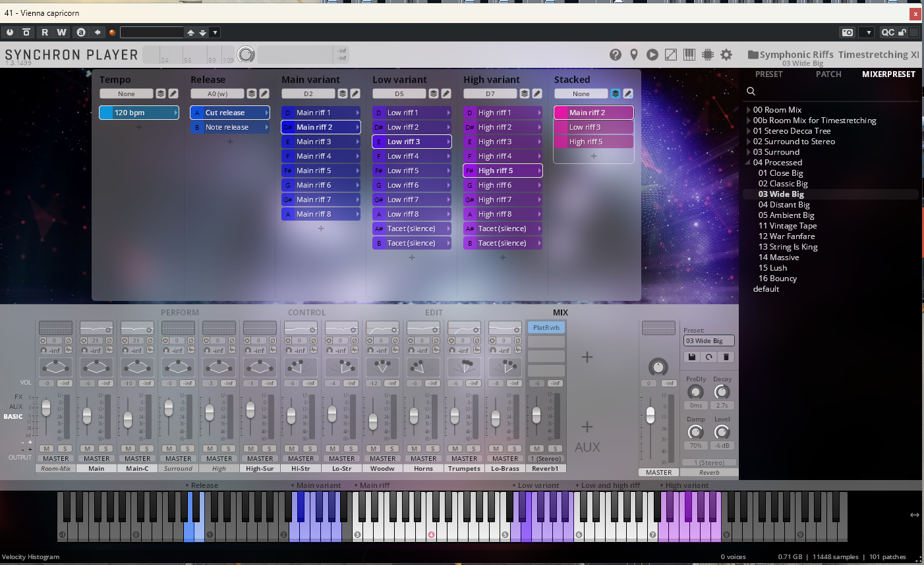Click the Preset name field 03 Wide Big

coord(709,340)
